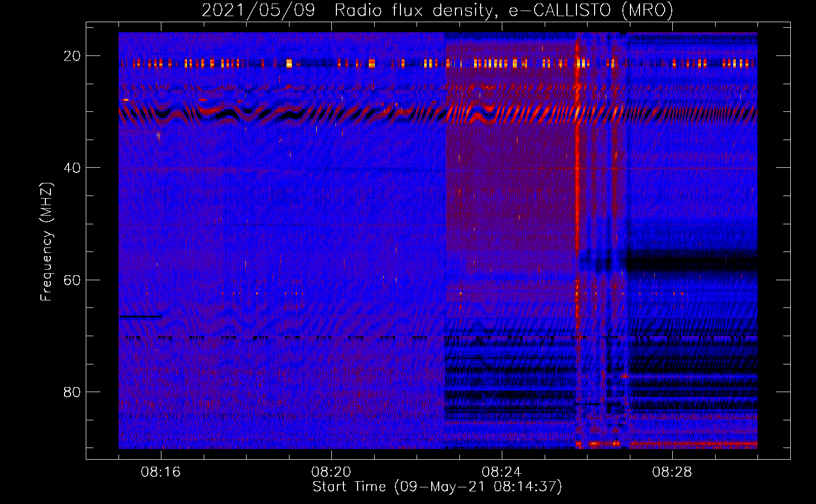Screen dimensions: 816x504
Task: Click the 60 MHz frequency tick label
Action: 72,280
